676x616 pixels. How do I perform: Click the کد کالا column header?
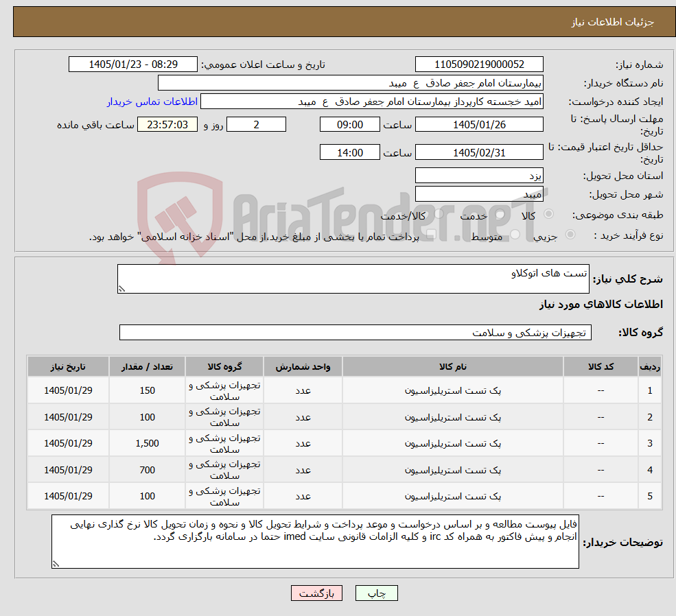pos(601,366)
